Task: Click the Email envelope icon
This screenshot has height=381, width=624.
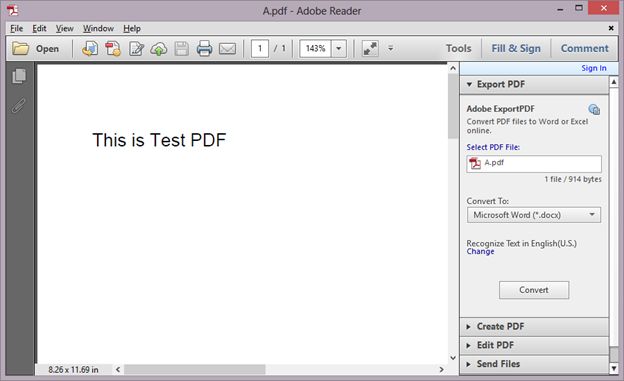Action: tap(228, 49)
